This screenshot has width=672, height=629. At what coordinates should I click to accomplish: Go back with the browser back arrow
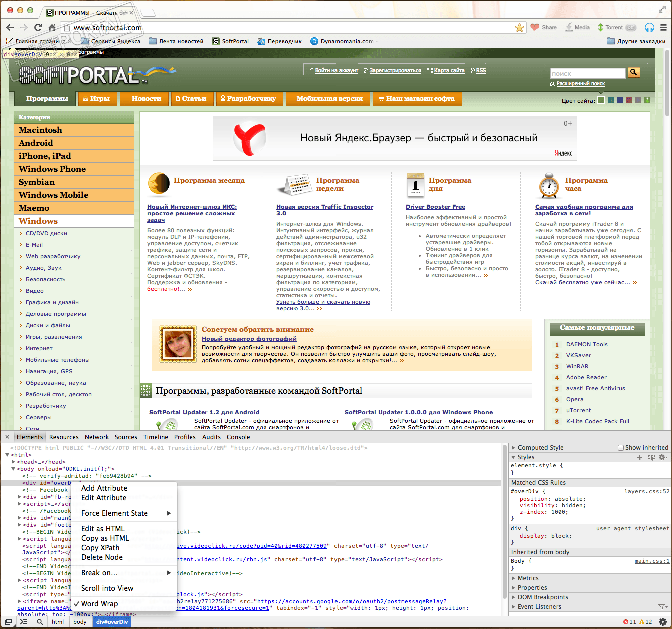[10, 27]
